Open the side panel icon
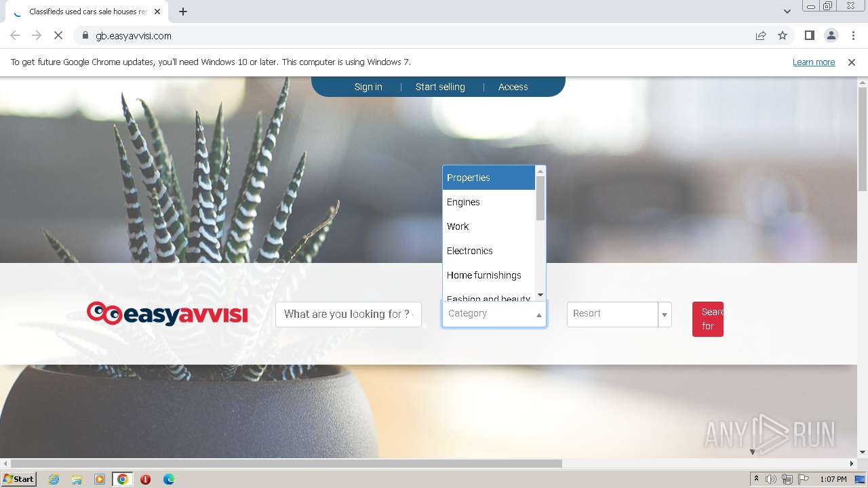The width and height of the screenshot is (868, 488). (809, 35)
